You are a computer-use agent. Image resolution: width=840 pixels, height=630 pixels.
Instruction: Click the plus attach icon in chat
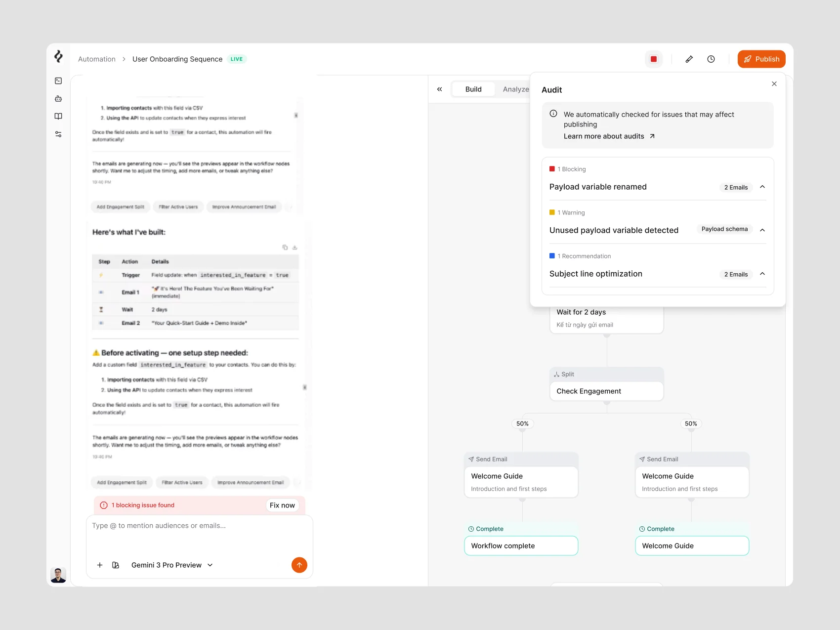point(100,565)
